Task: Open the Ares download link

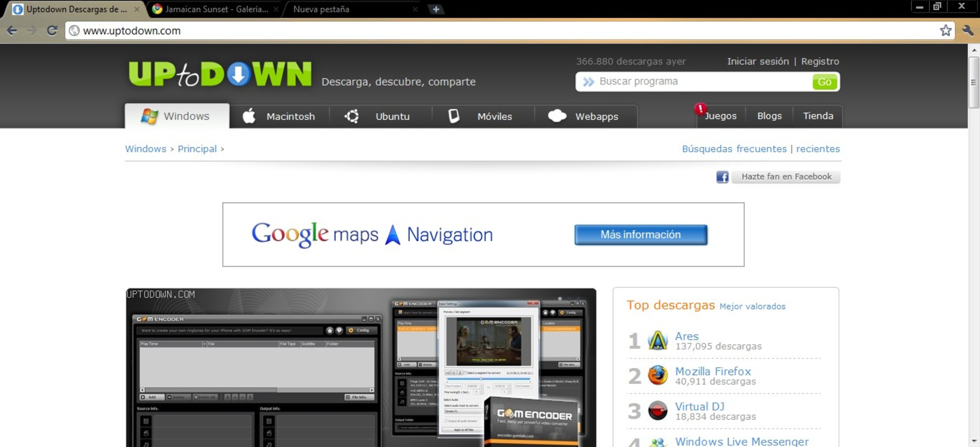Action: pos(687,336)
